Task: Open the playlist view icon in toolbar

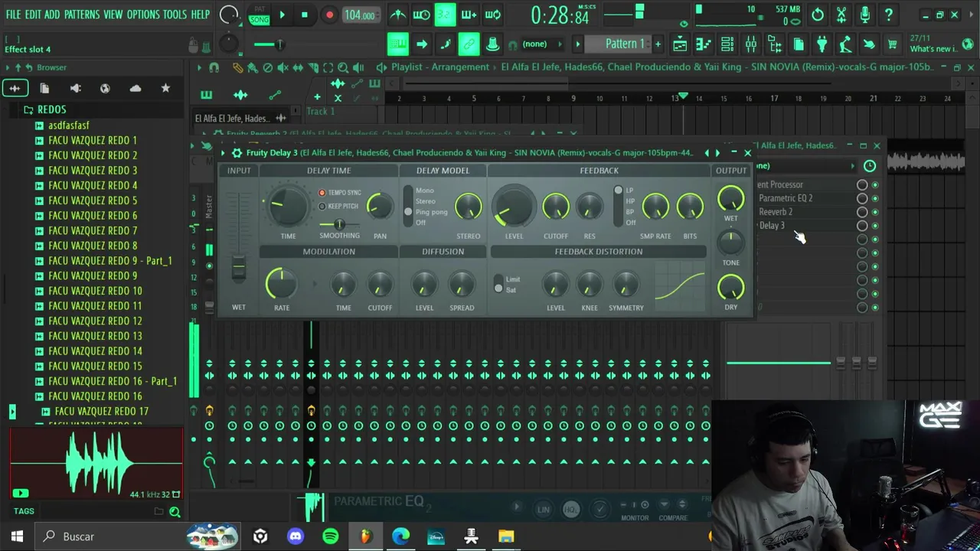Action: [x=680, y=44]
